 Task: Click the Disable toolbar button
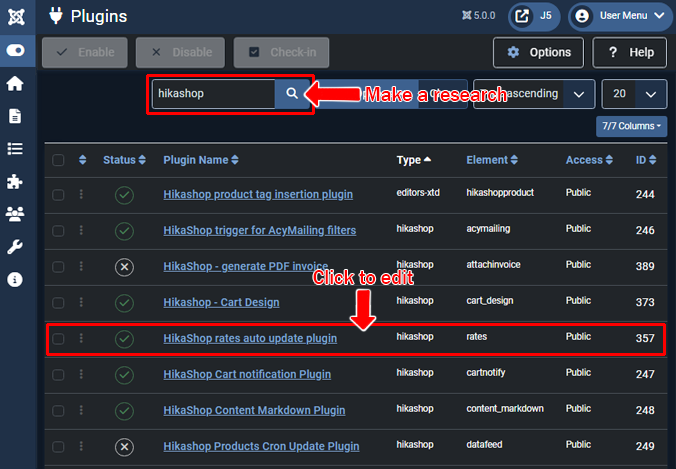pyautogui.click(x=180, y=53)
